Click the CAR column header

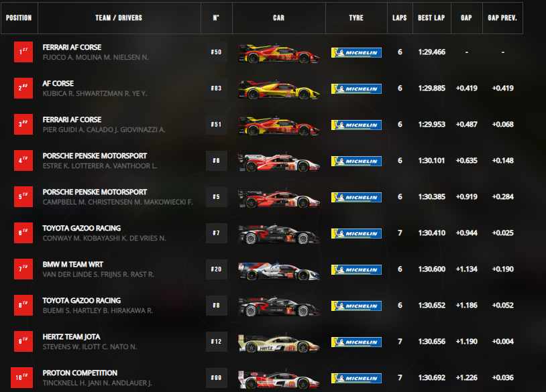coord(278,17)
